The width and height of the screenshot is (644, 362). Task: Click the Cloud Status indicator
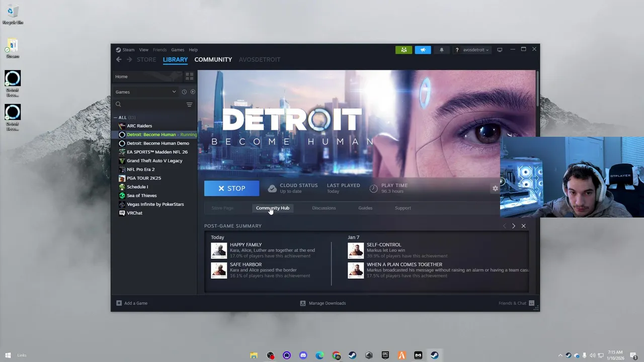click(293, 188)
